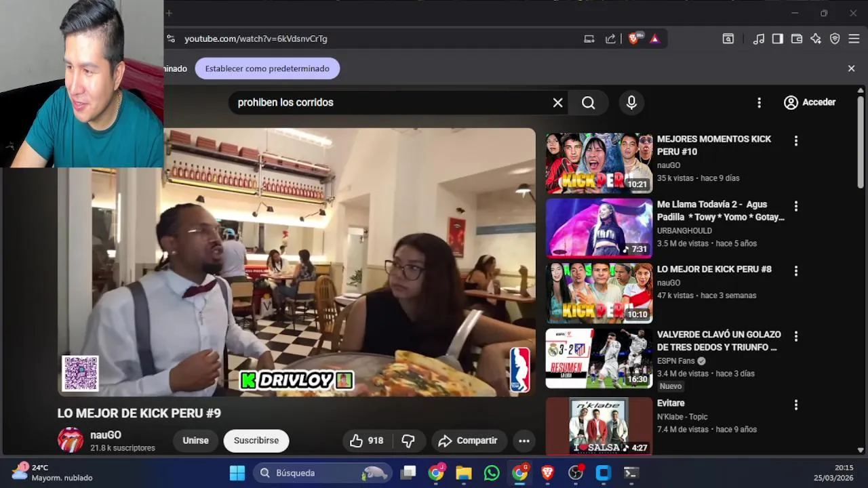Image resolution: width=868 pixels, height=488 pixels.
Task: Open tab search icon in toolbar
Action: point(728,39)
